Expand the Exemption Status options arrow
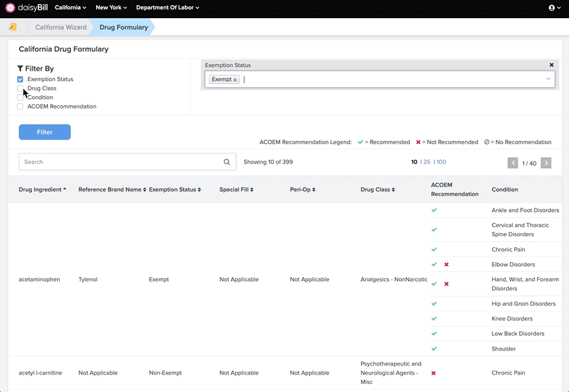This screenshot has height=392, width=569. [548, 79]
